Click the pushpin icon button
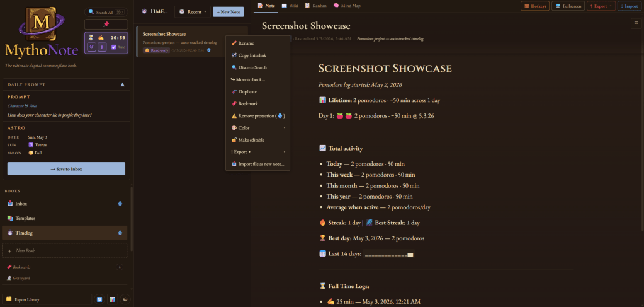The height and width of the screenshot is (307, 644). pyautogui.click(x=106, y=25)
